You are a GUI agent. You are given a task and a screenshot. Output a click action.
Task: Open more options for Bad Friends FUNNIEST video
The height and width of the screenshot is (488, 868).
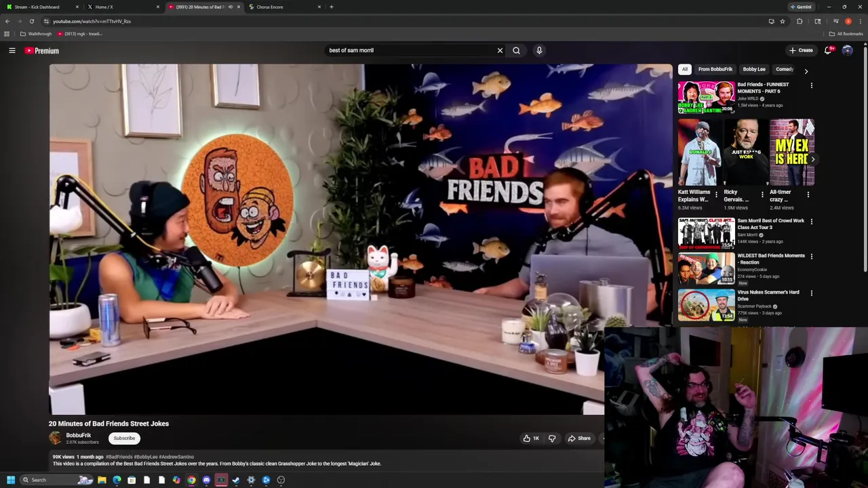[x=811, y=85]
